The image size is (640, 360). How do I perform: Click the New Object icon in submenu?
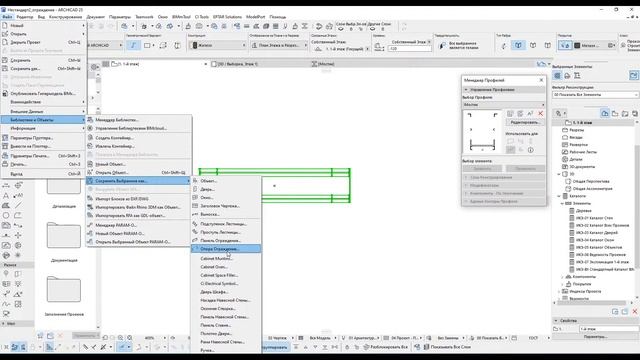click(90, 164)
